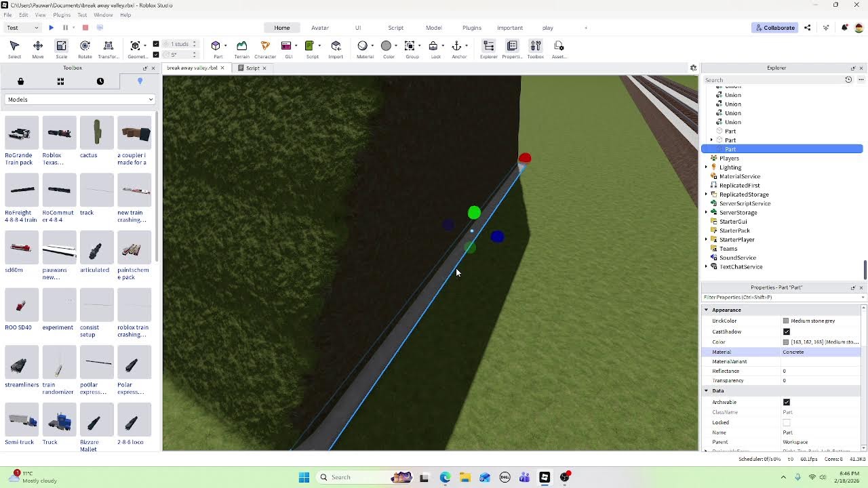Toggle the move snap studs checkbox
Viewport: 868px width, 488px height.
156,44
